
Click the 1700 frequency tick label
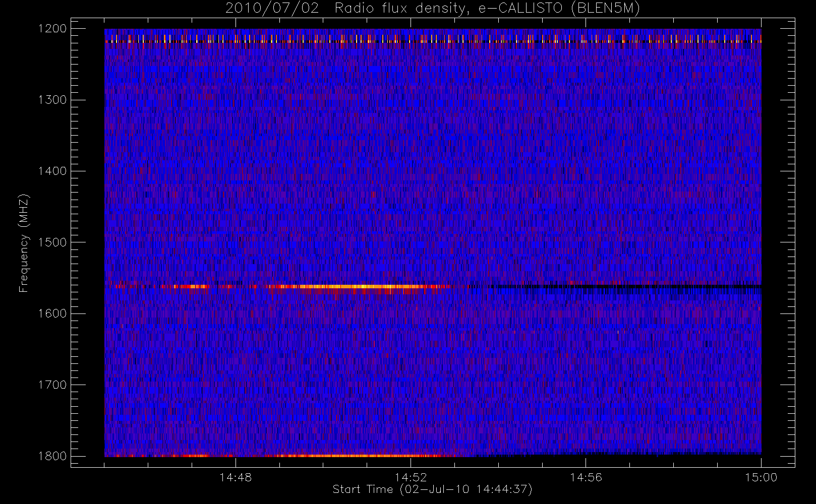[x=52, y=385]
